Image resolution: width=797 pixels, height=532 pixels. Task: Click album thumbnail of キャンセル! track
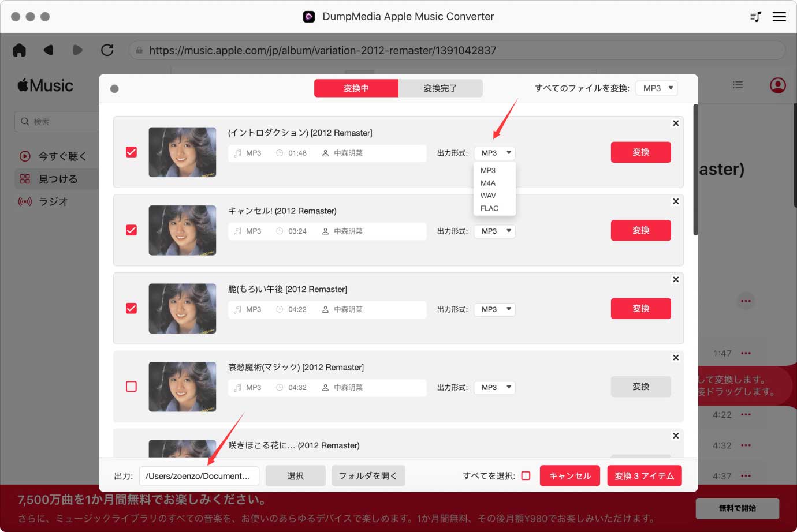tap(183, 230)
